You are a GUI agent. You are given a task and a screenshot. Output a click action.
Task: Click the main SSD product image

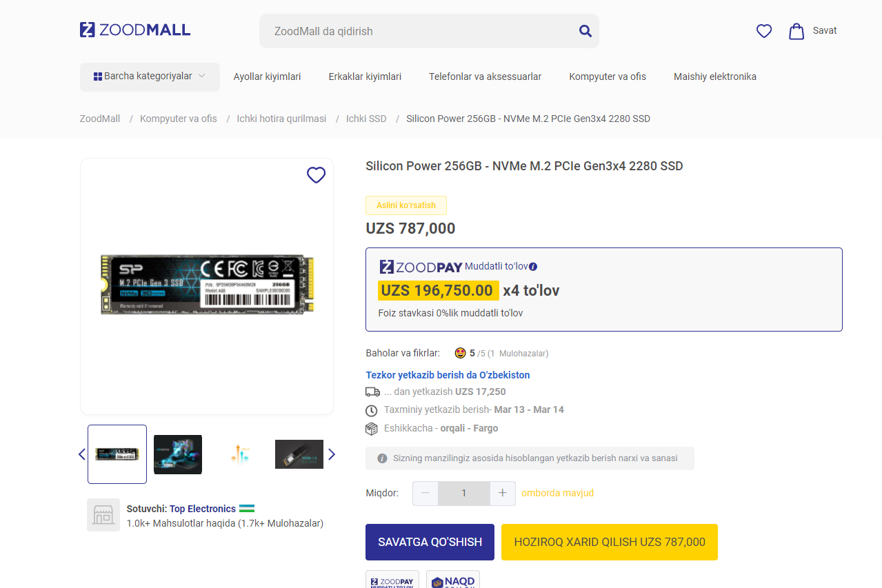(207, 284)
